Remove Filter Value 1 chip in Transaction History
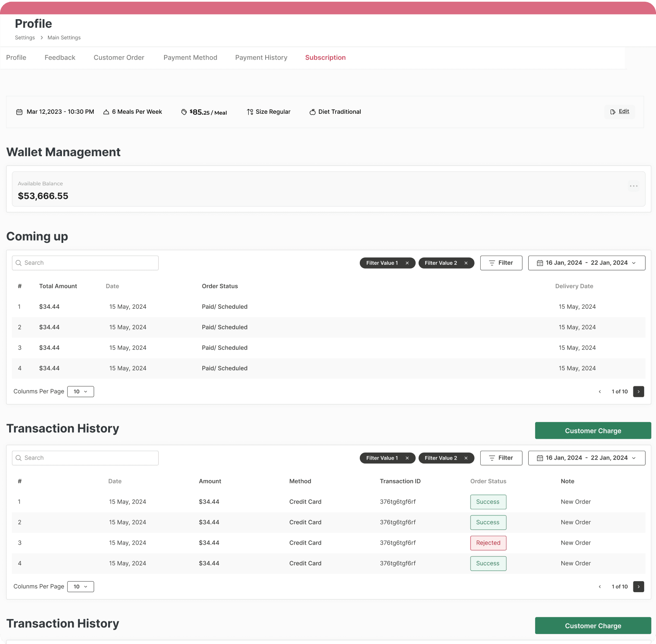The image size is (656, 644). coord(407,458)
